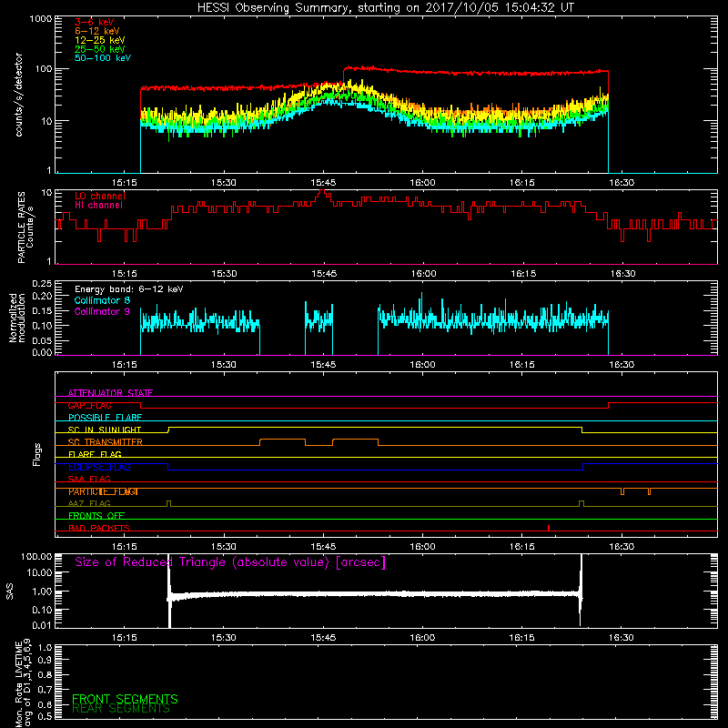Select the 25-50 keV legend label

coord(99,49)
